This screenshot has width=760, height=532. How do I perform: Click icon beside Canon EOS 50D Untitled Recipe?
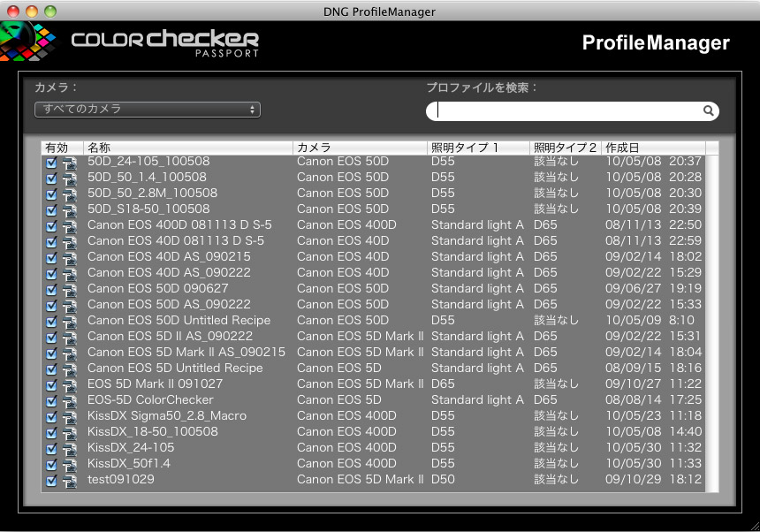pyautogui.click(x=70, y=323)
